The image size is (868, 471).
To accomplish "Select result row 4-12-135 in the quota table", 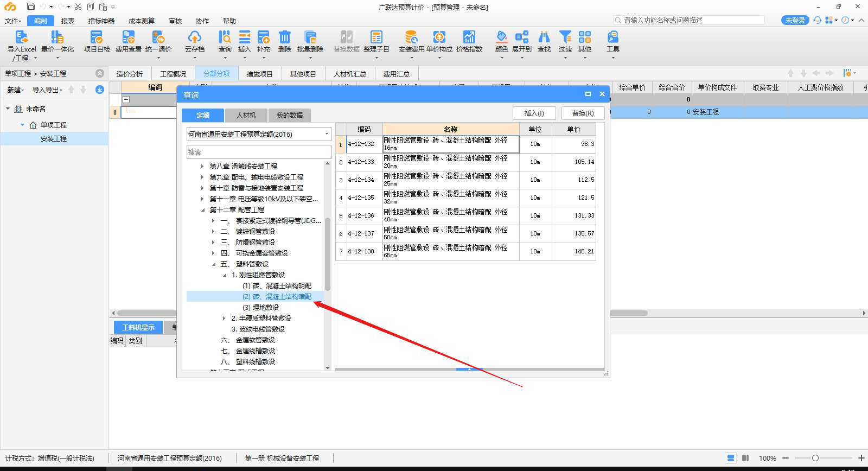I will [x=466, y=198].
